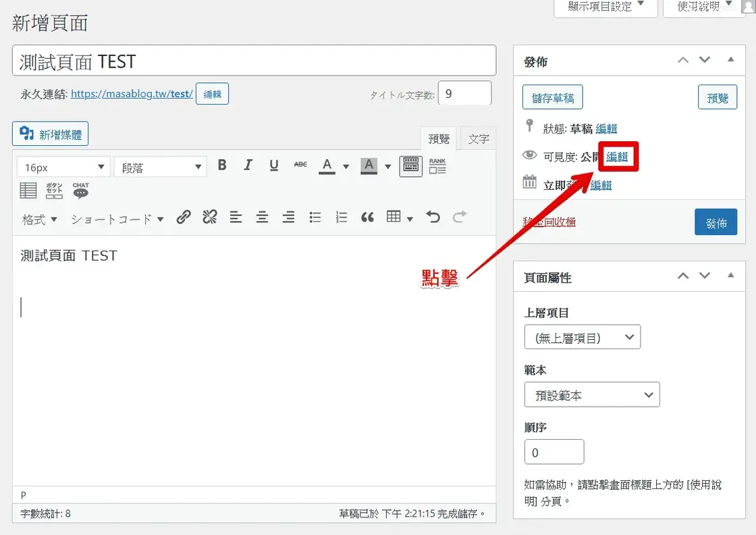The height and width of the screenshot is (535, 756).
Task: Click into the editor content area
Action: pyautogui.click(x=254, y=360)
